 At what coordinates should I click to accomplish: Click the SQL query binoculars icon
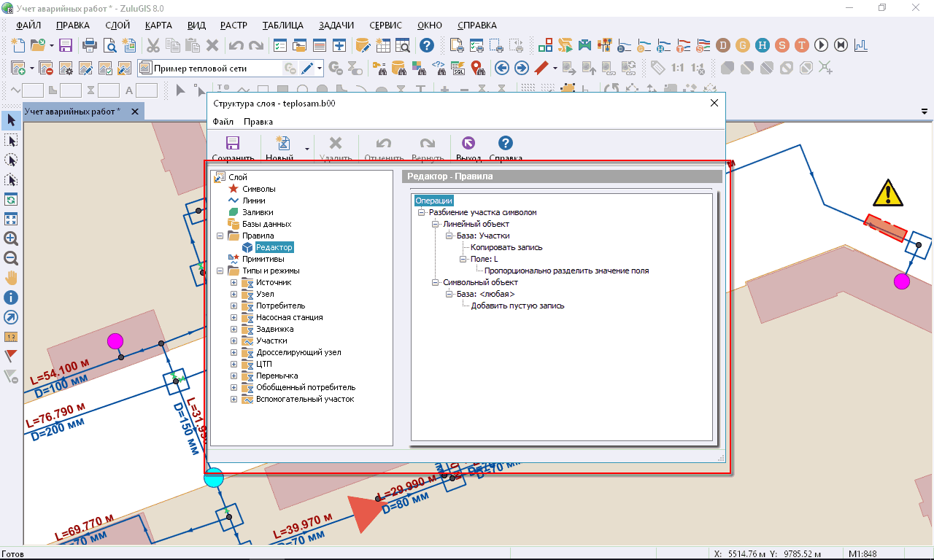coord(459,69)
